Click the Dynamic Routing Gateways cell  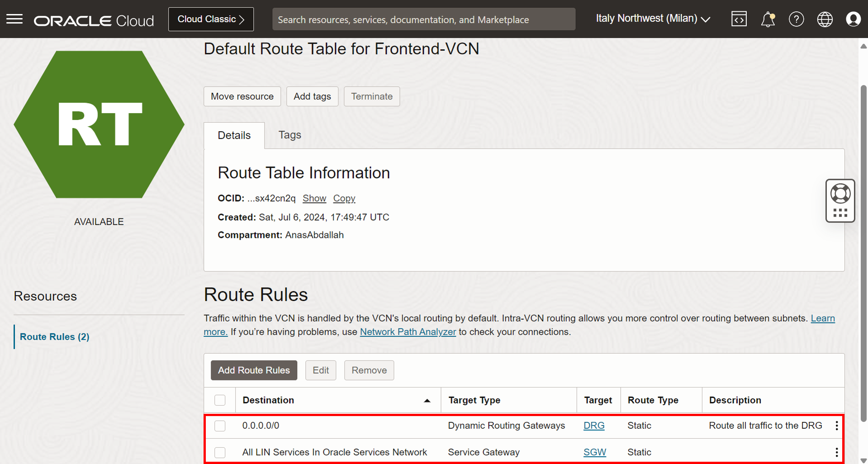coord(507,426)
